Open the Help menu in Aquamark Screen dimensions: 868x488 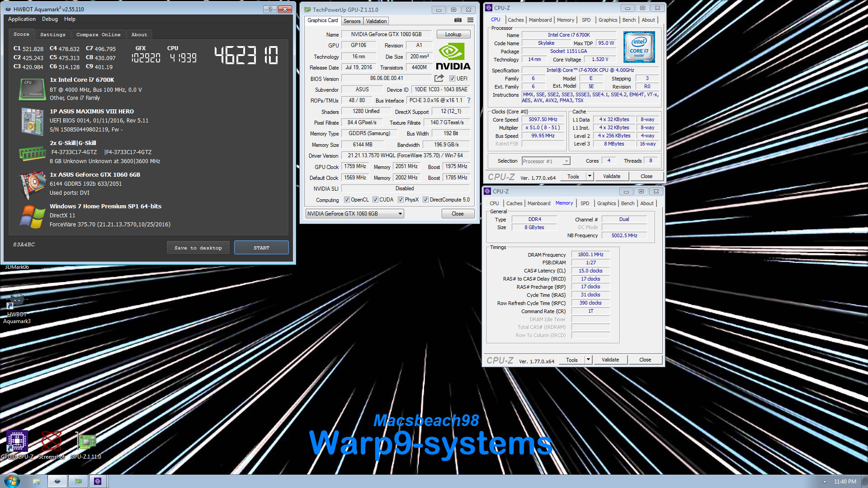tap(70, 19)
